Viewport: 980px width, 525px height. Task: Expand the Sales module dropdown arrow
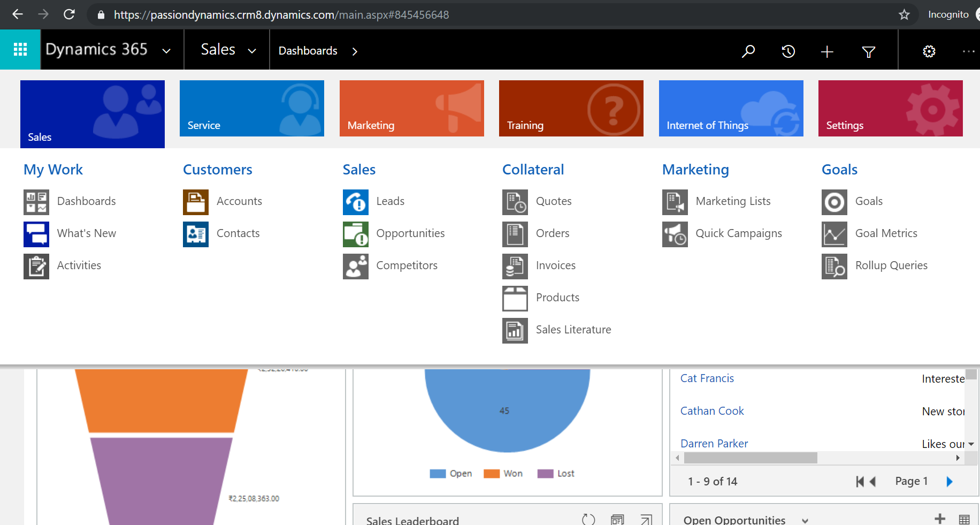252,51
